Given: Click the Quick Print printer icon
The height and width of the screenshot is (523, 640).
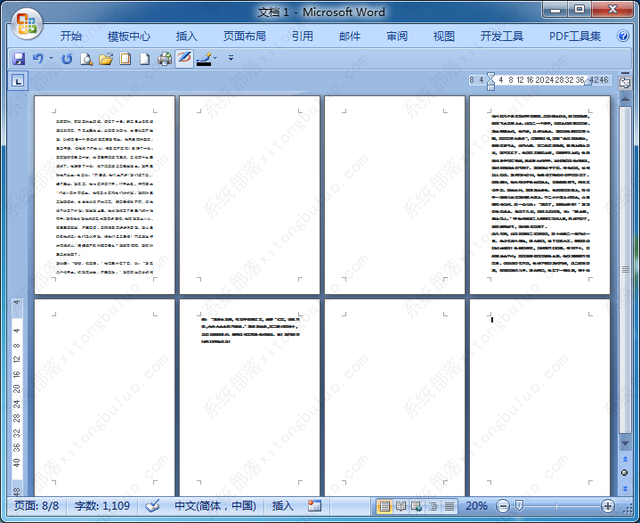Looking at the screenshot, I should coord(164,59).
